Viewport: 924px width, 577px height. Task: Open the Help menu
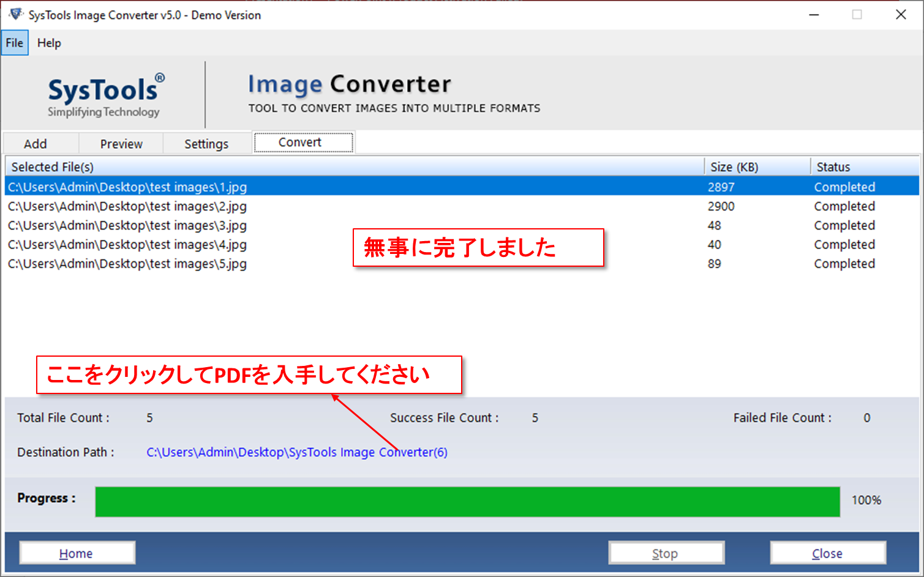tap(49, 42)
